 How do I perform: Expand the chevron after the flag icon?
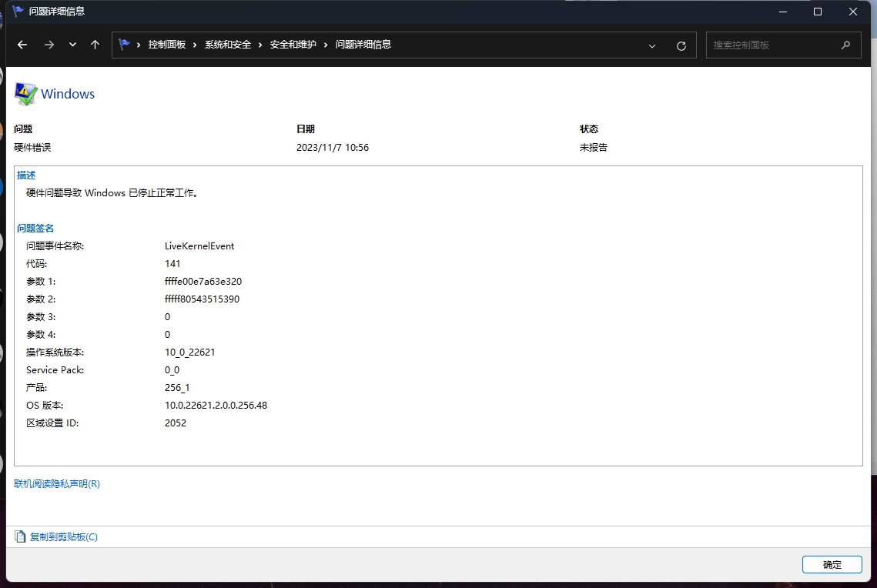[x=139, y=45]
